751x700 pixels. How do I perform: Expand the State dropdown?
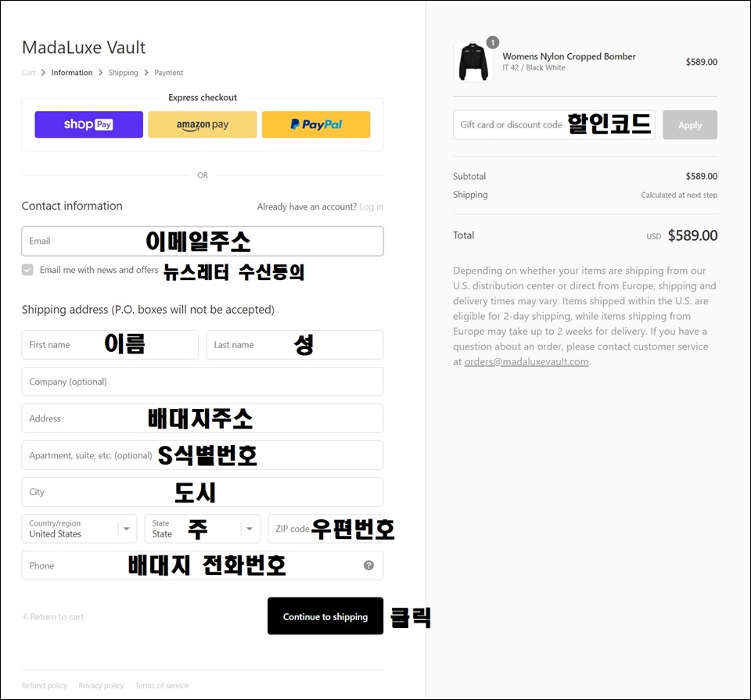click(202, 529)
